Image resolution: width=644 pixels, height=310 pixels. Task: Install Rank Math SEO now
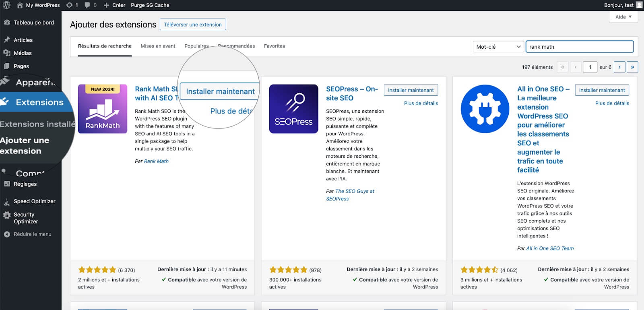tap(220, 91)
